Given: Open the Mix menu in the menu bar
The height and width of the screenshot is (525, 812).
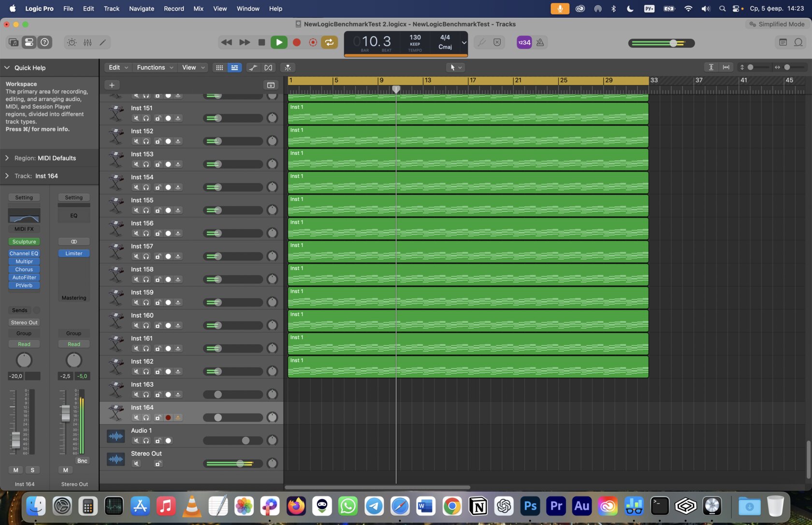Looking at the screenshot, I should tap(199, 9).
